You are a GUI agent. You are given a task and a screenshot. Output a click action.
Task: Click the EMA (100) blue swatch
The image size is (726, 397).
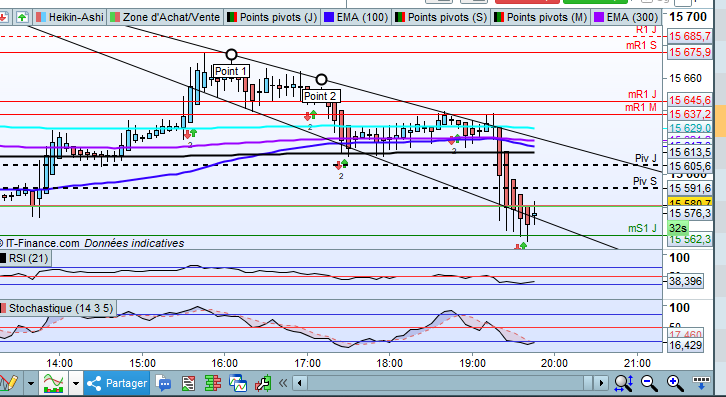tap(329, 18)
